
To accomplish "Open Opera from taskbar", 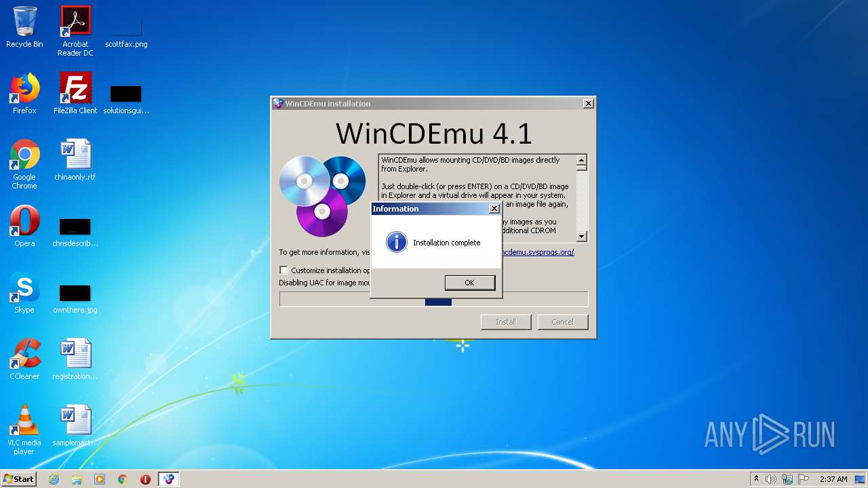I will [x=145, y=479].
